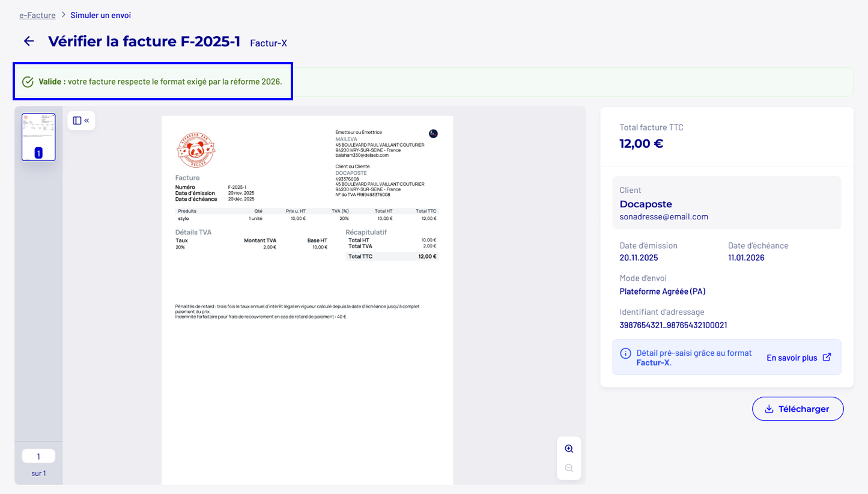Click the Mode d'envoi label

click(643, 278)
